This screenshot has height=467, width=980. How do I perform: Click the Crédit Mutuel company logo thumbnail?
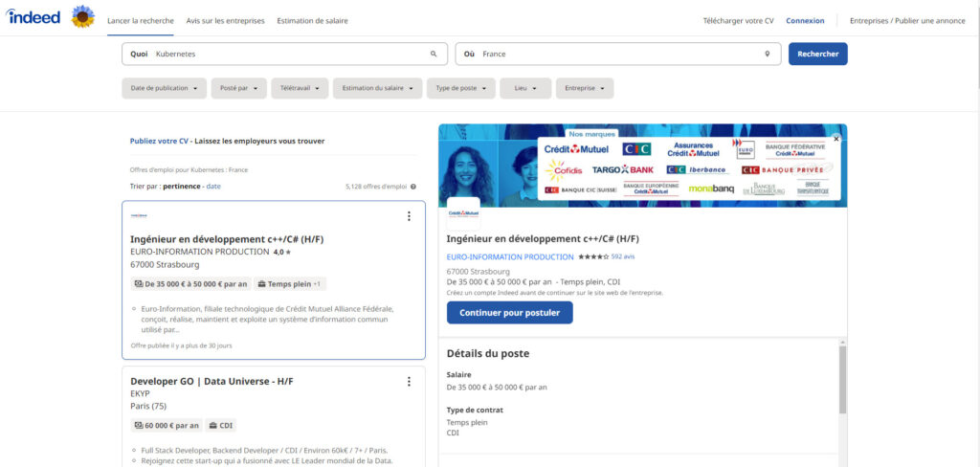[x=463, y=213]
